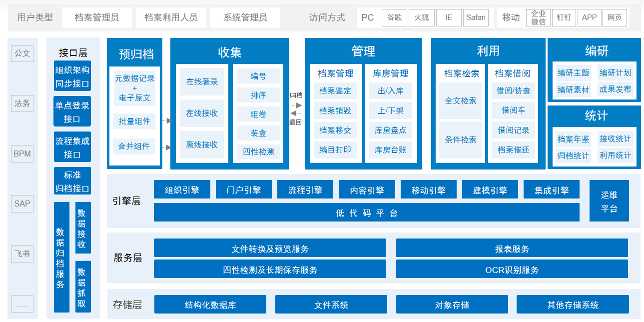Image resolution: width=644 pixels, height=322 pixels.
Task: Click the 批量组件 box in 预归档
Action: 134,121
